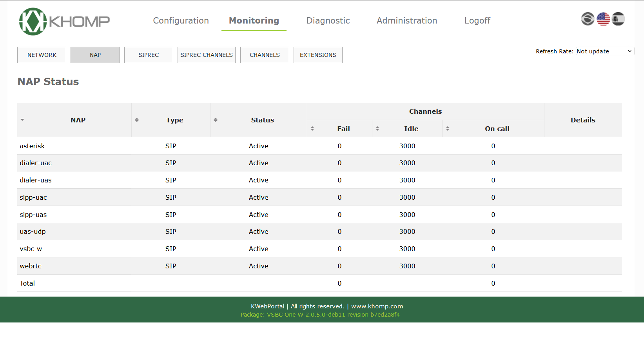Choose the Spain flag language icon
This screenshot has width=644, height=357.
(618, 19)
